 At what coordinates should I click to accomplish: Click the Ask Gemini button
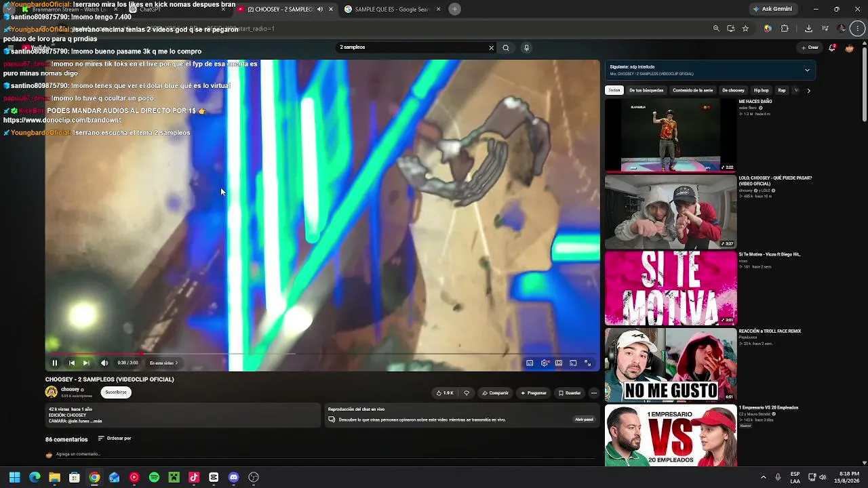coord(772,9)
